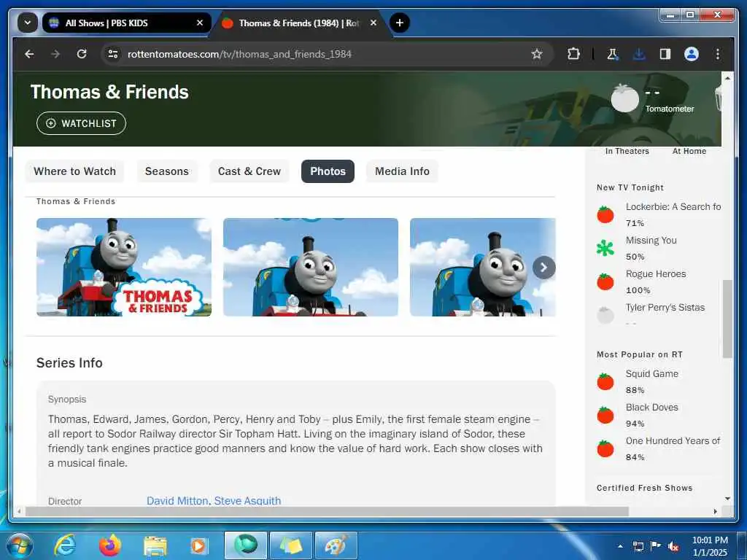View site information icon in address bar
The image size is (747, 560).
tap(113, 54)
